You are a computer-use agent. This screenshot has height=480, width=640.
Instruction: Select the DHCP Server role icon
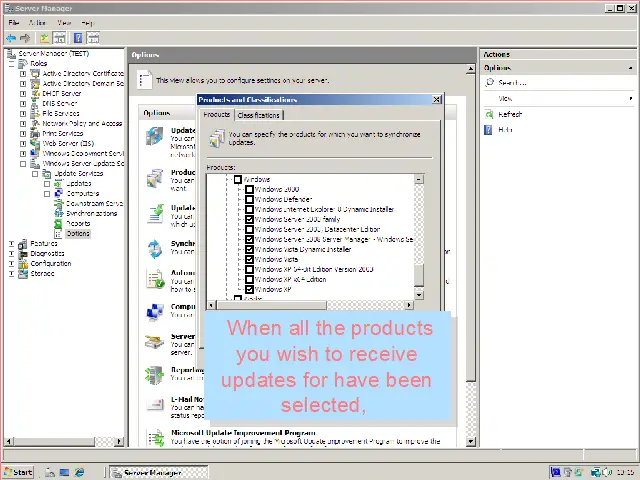click(36, 93)
